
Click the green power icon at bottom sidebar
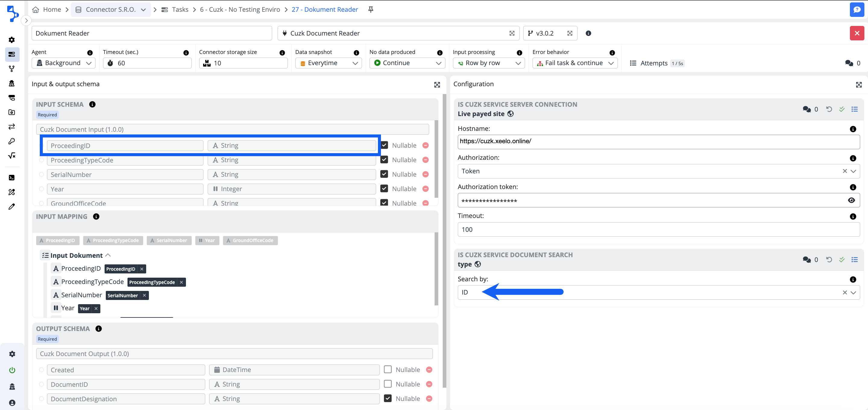coord(12,370)
